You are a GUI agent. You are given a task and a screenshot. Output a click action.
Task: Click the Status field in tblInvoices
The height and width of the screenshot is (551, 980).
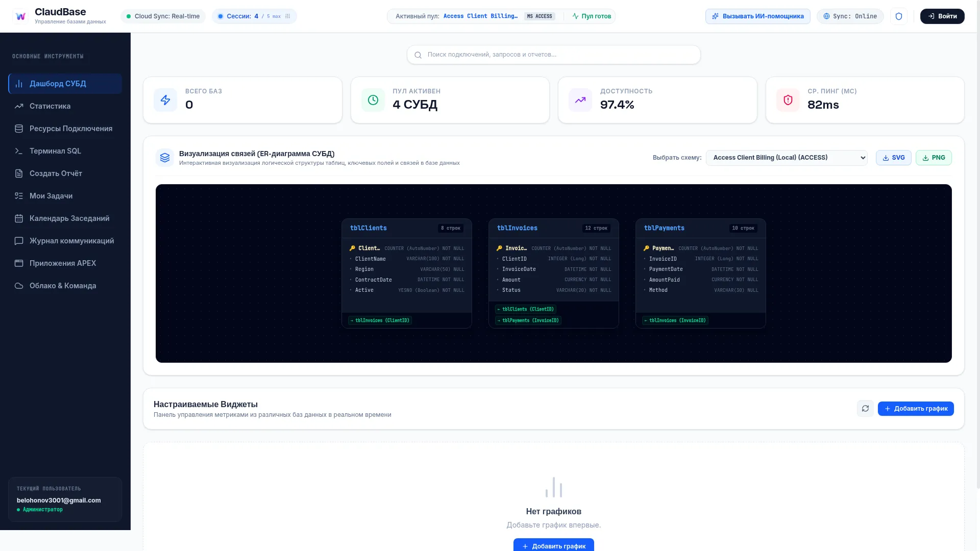554,290
